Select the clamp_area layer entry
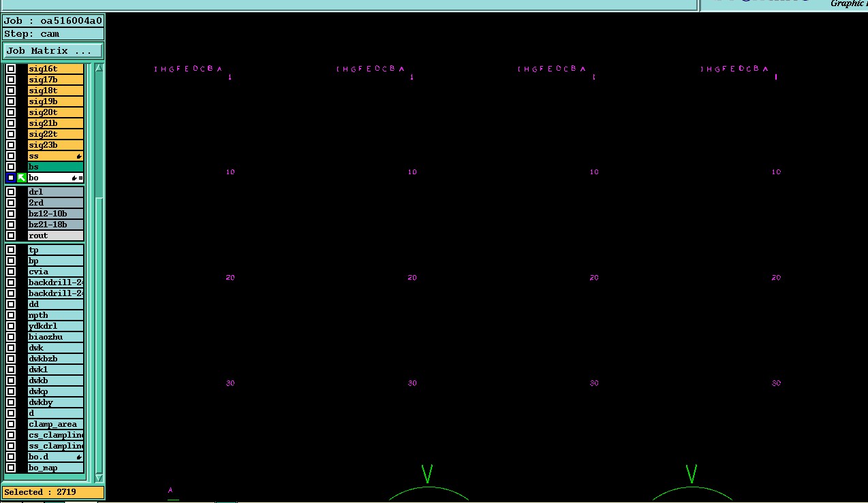868x503 pixels. click(x=56, y=424)
